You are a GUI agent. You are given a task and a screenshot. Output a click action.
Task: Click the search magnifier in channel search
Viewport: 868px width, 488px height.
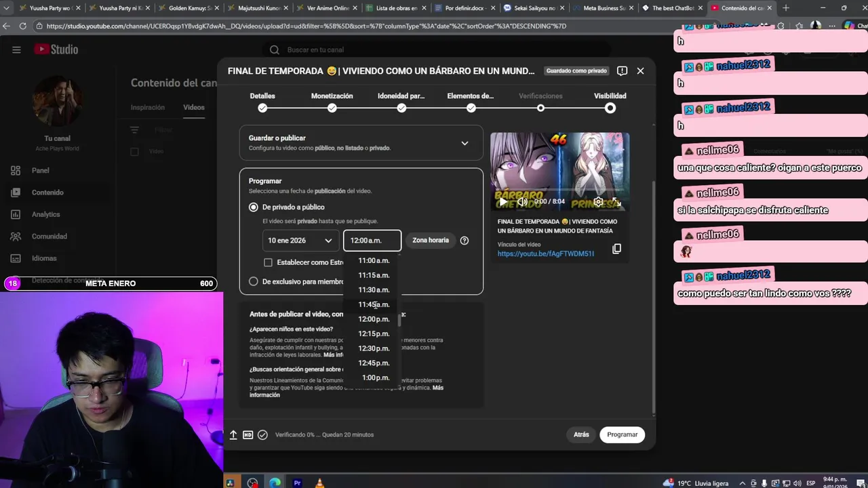(x=275, y=49)
